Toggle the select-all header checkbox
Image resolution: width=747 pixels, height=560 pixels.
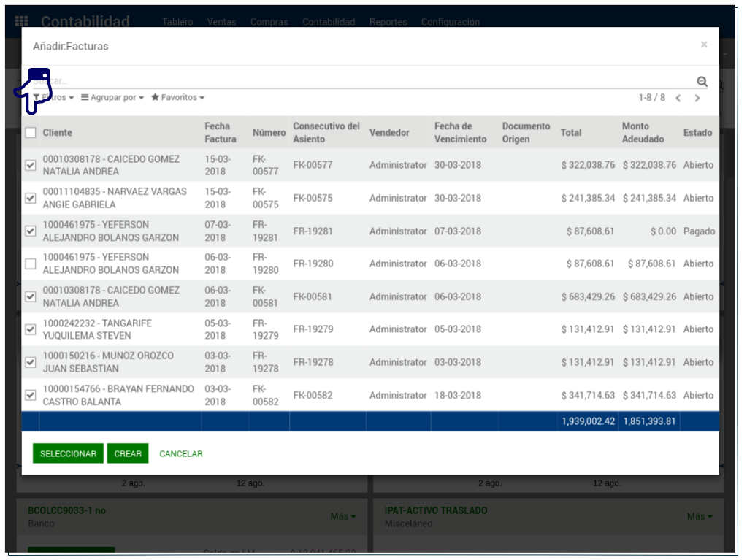pos(31,133)
